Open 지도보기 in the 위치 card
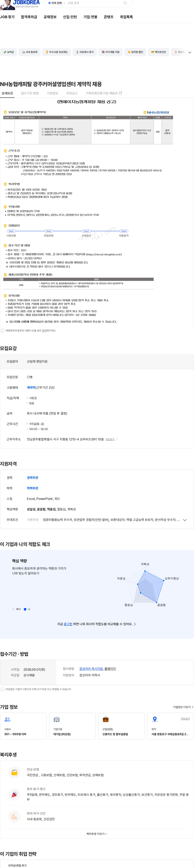This screenshot has width=194, height=868. click(x=185, y=719)
